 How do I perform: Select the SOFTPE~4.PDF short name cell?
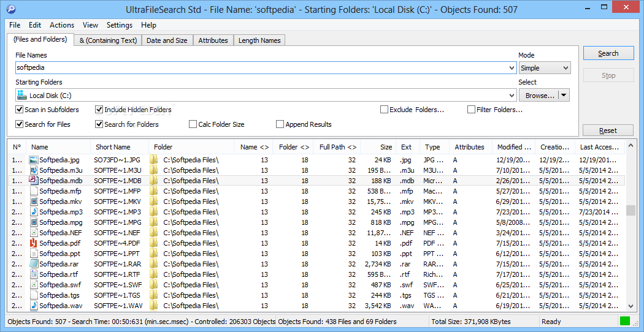(x=117, y=243)
